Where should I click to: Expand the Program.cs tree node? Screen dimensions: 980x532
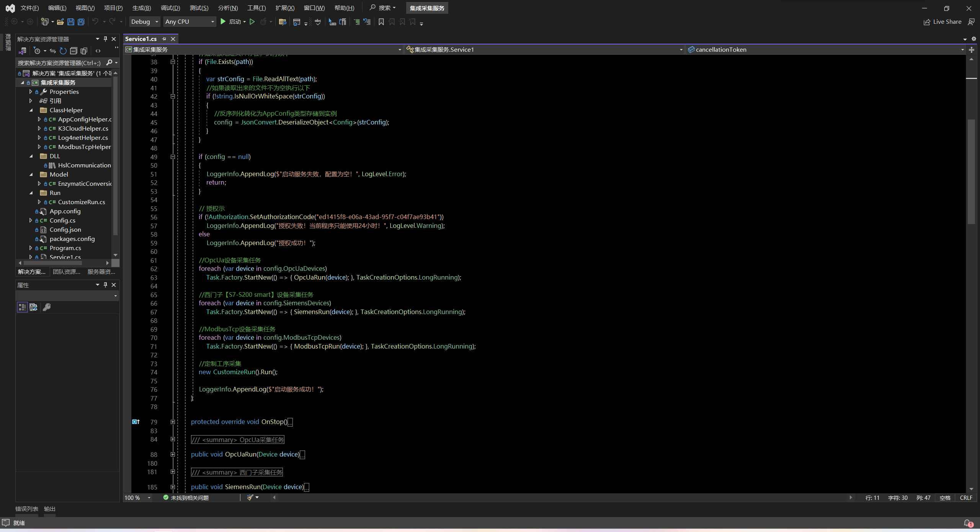[x=31, y=248]
